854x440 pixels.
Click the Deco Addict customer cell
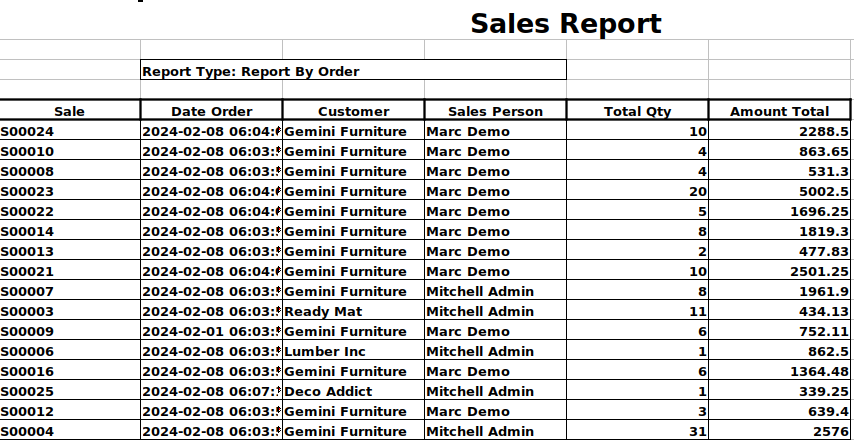point(353,391)
